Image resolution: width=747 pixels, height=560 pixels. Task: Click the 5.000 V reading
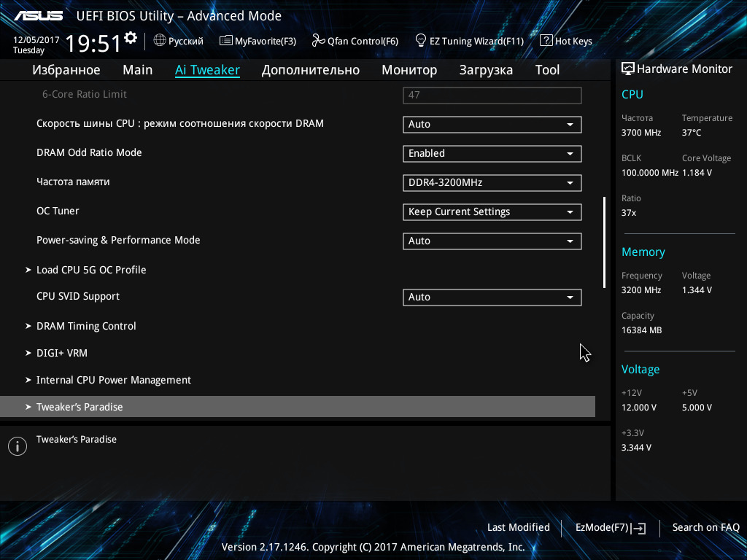pos(697,408)
